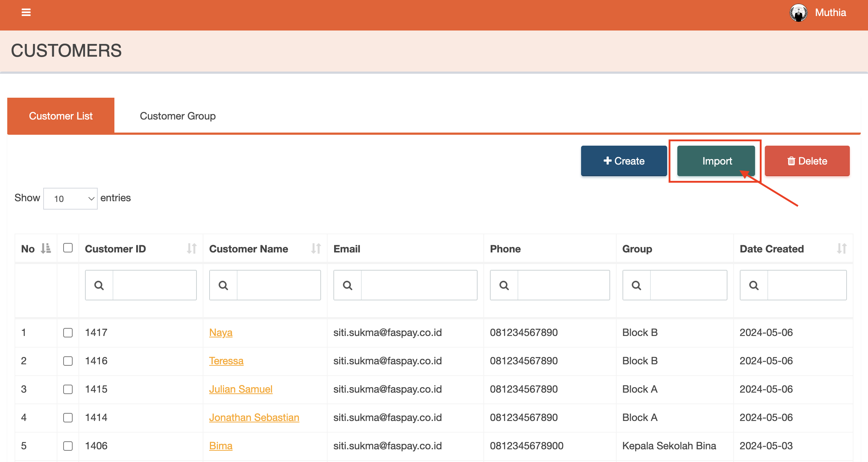Select checkbox for customer 1415
This screenshot has height=462, width=868.
[x=68, y=389]
